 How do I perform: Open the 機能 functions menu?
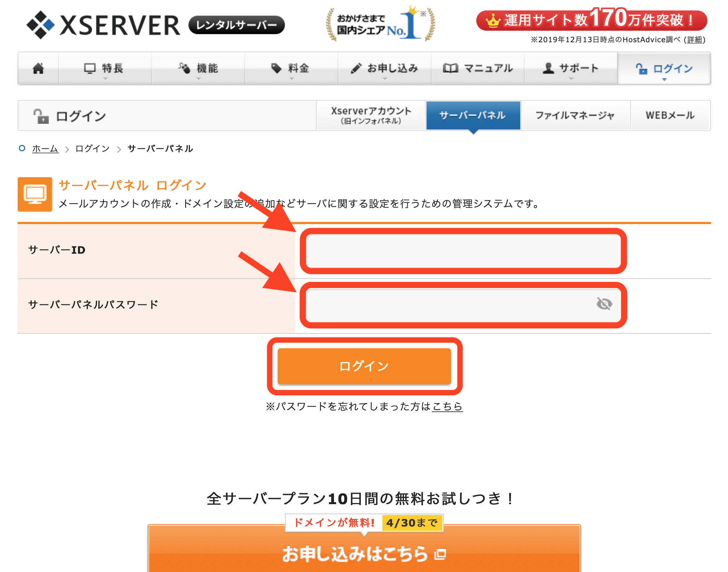click(198, 68)
